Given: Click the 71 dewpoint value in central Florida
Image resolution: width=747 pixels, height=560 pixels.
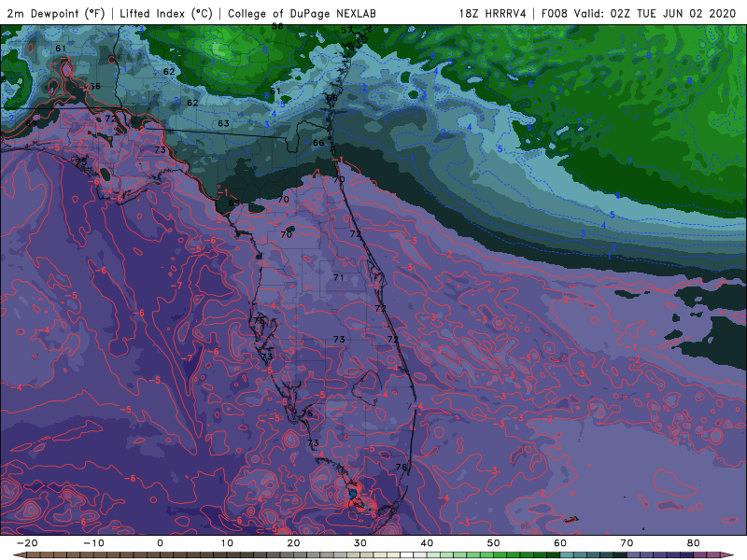Looking at the screenshot, I should click(x=339, y=277).
